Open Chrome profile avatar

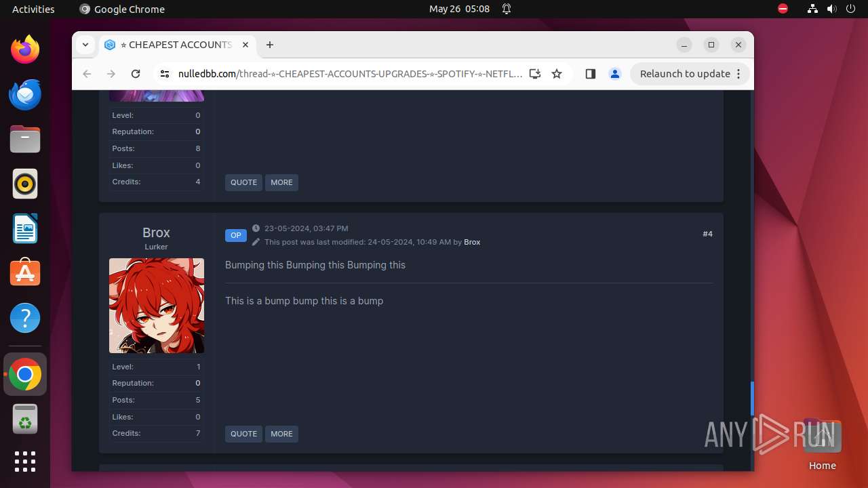(615, 74)
